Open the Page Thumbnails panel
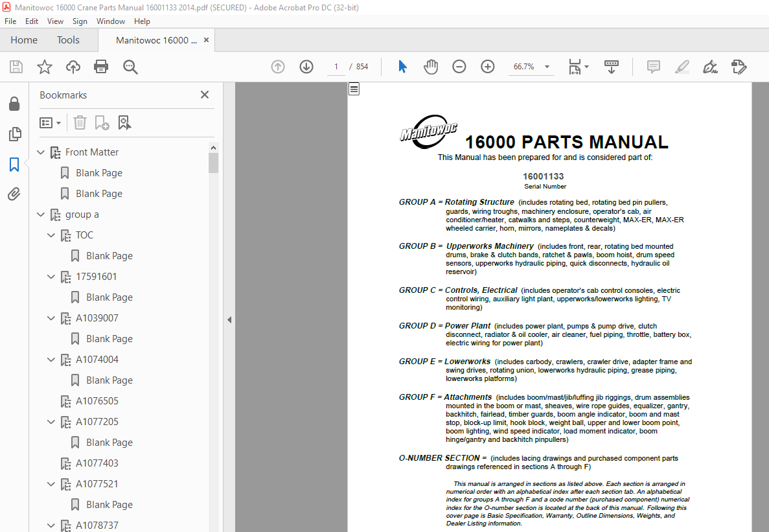769x532 pixels. click(x=15, y=134)
